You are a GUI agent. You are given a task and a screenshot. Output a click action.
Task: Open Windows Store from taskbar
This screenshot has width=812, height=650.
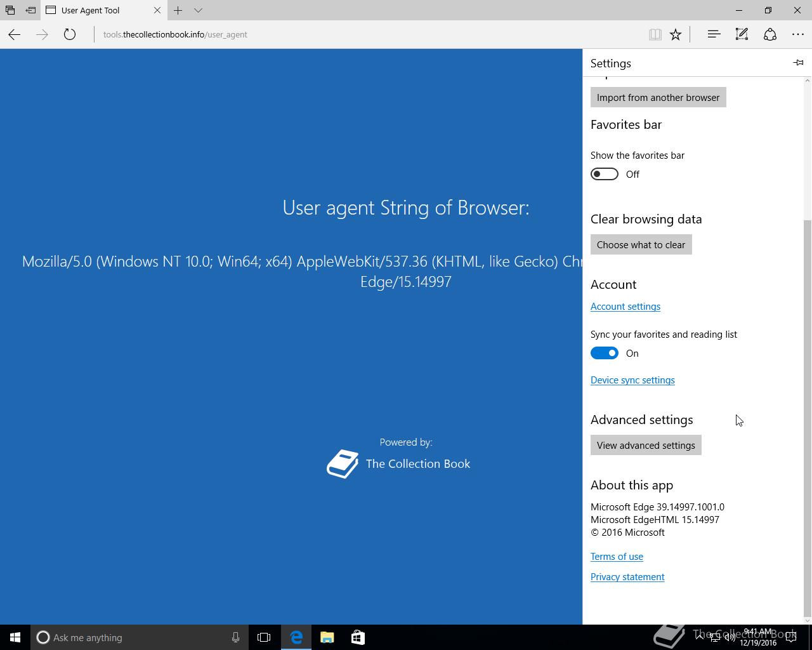click(x=358, y=637)
